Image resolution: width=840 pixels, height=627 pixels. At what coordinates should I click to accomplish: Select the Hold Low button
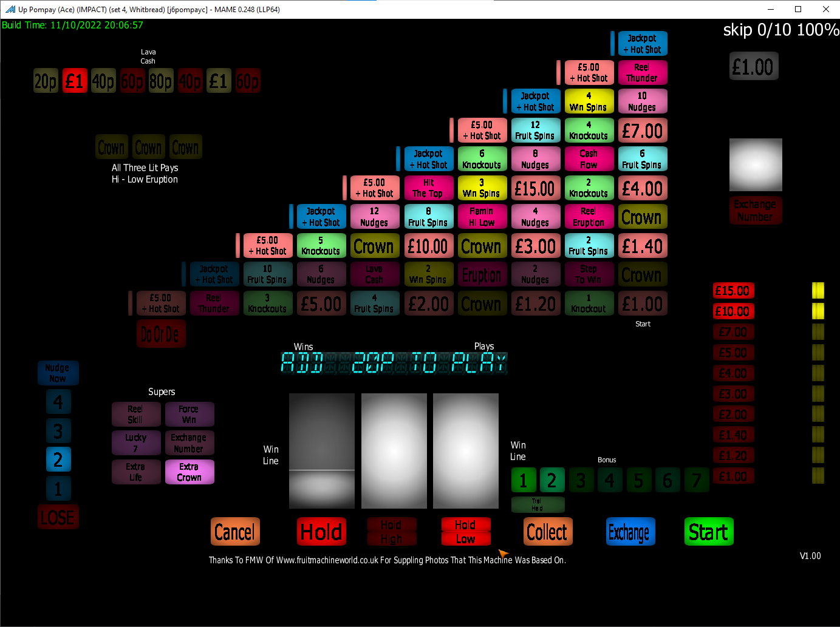point(465,532)
